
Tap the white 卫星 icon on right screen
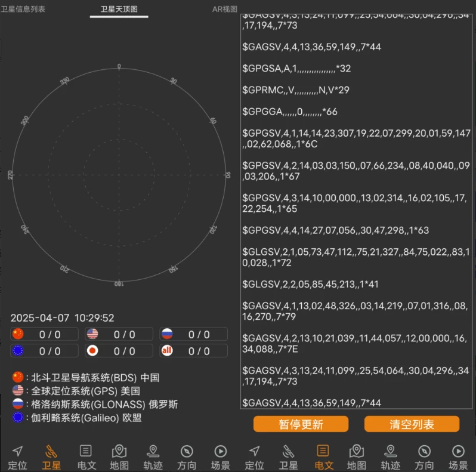coord(289,457)
